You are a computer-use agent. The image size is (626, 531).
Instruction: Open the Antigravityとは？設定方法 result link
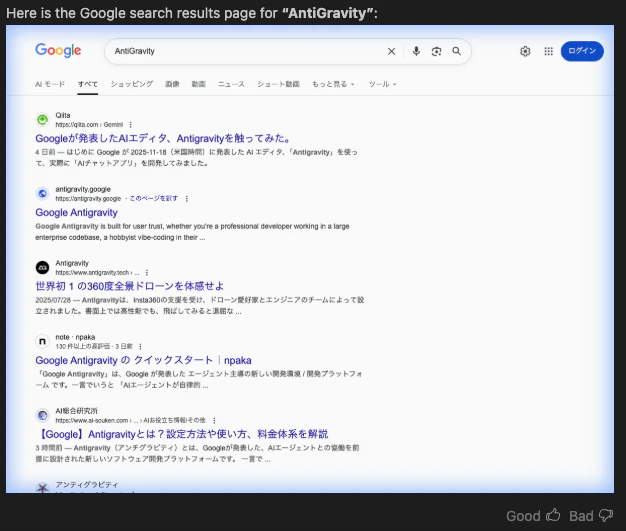click(x=182, y=434)
